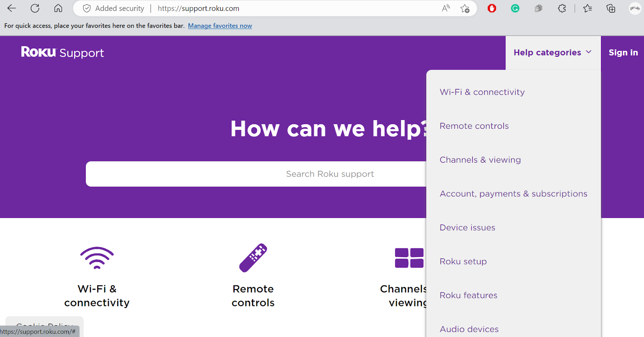Choose Remote controls in the dropdown menu
This screenshot has height=337, width=644.
coord(474,126)
